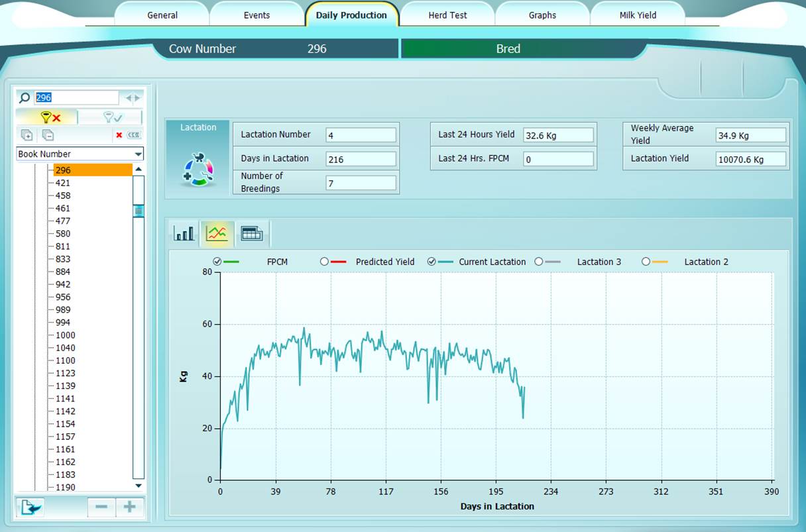The image size is (806, 532).
Task: Click the plus button below cow list
Action: point(130,507)
